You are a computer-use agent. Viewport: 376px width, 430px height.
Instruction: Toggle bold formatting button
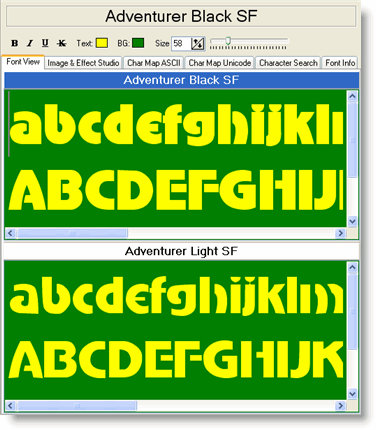pos(14,43)
